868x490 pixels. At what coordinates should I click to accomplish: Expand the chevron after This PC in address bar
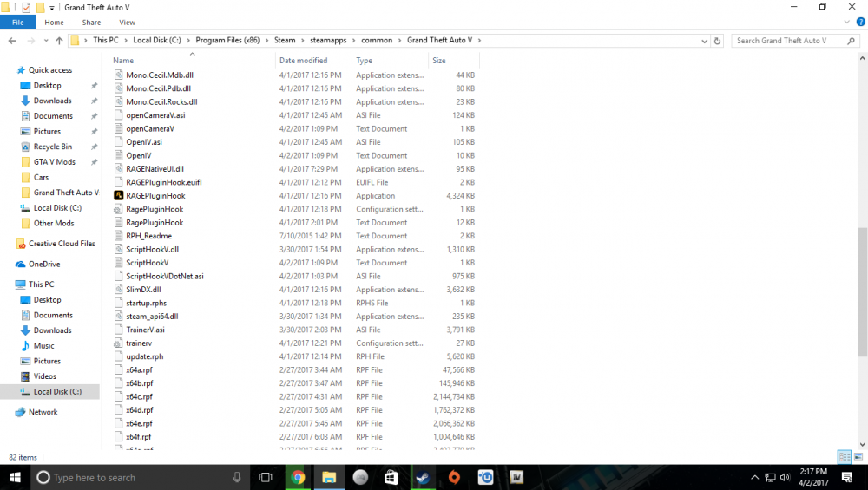pos(126,41)
